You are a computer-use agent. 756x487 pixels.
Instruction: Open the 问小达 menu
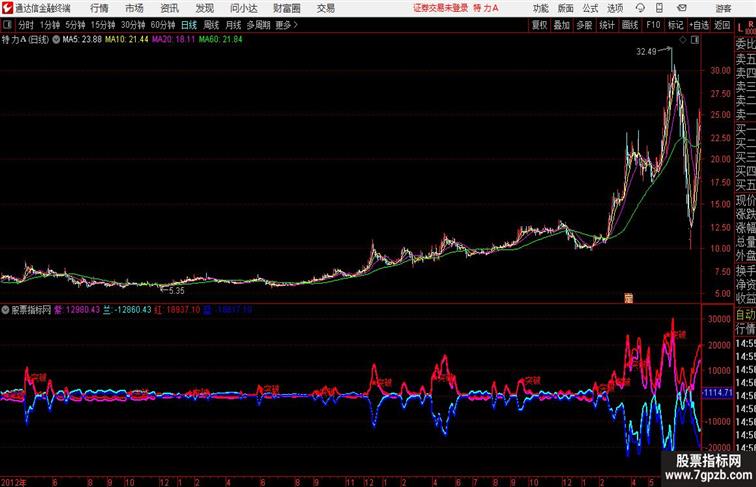coord(243,8)
